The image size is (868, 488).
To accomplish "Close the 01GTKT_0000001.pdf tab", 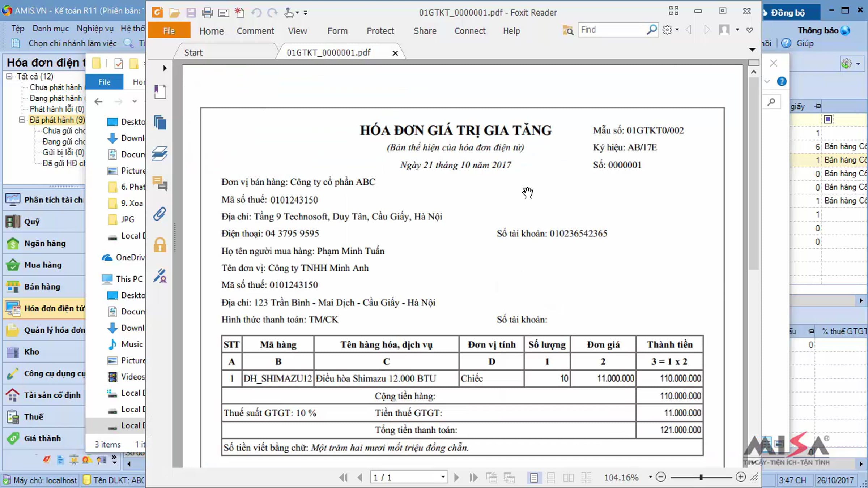I will pyautogui.click(x=395, y=53).
